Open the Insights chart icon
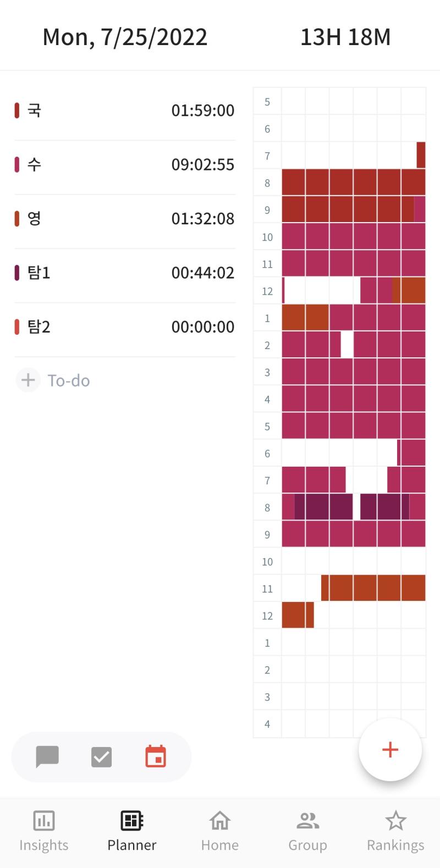Screen dimensions: 440x868 pos(44,821)
